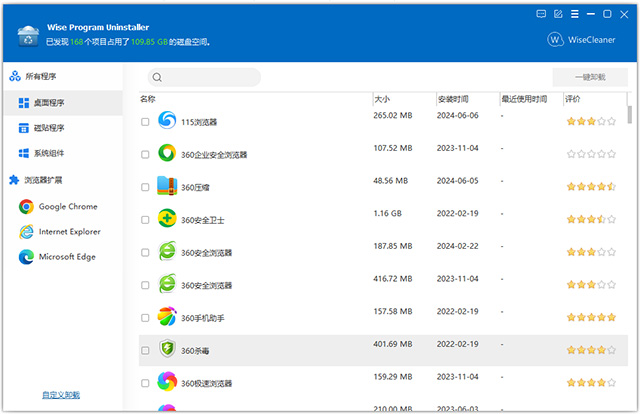Click the 360企业安全浏览器 app icon
Viewport: 640px width, 414px height.
[167, 153]
